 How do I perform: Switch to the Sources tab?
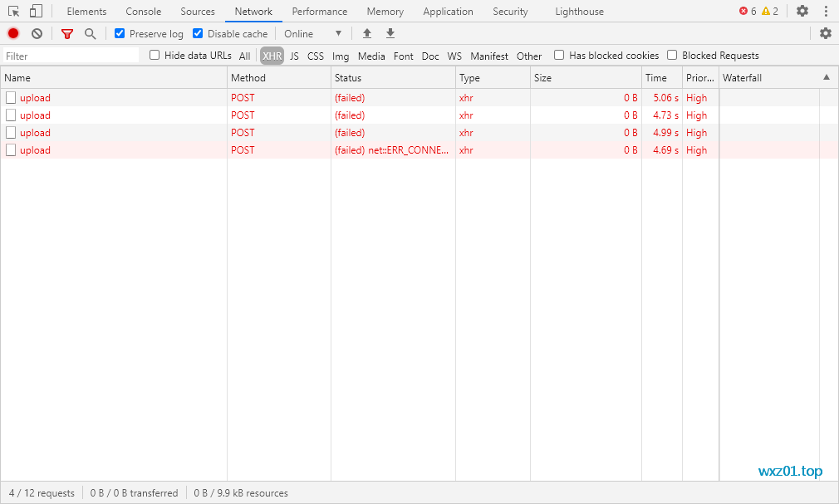click(198, 12)
